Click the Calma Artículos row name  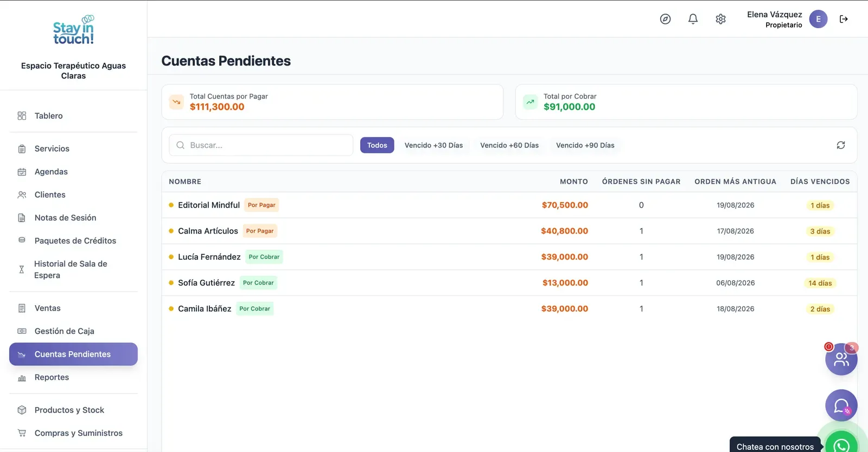click(208, 231)
